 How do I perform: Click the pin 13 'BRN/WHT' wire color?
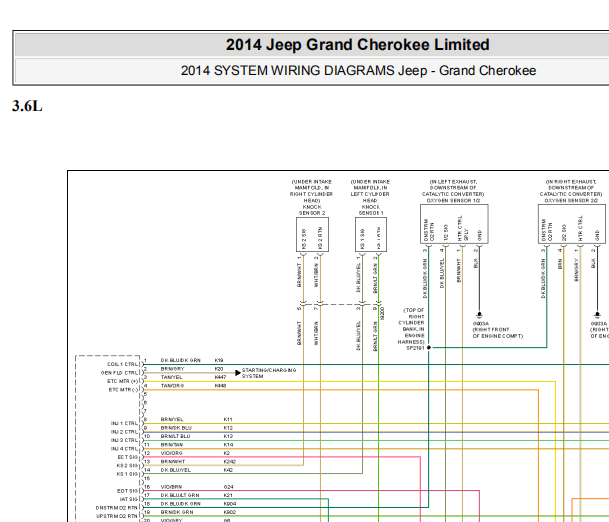(x=172, y=461)
